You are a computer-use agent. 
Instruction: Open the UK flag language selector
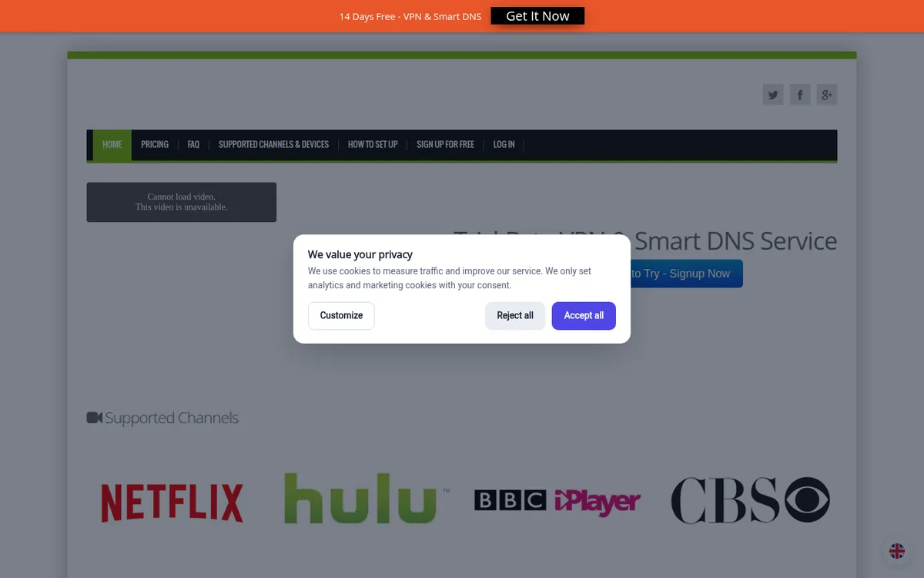click(897, 551)
